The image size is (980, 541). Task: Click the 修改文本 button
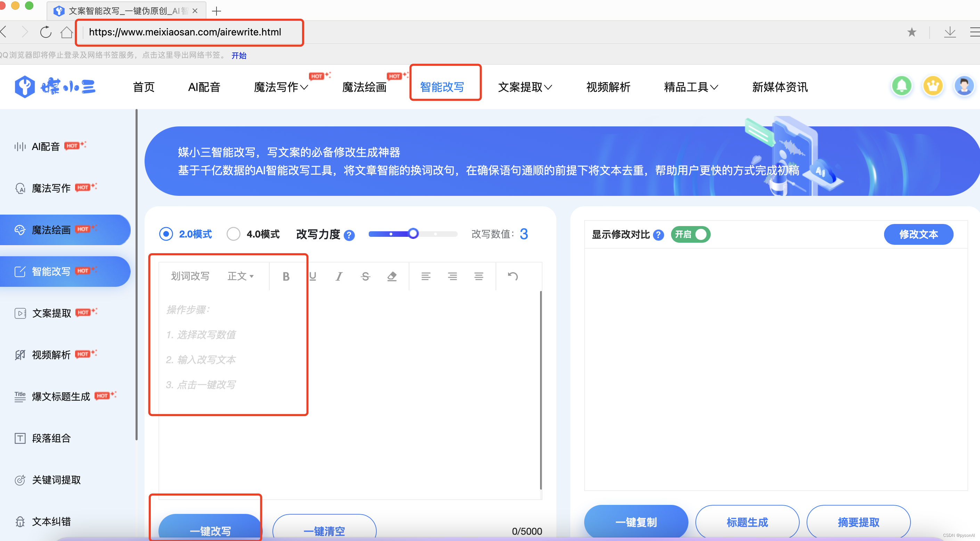[918, 234]
